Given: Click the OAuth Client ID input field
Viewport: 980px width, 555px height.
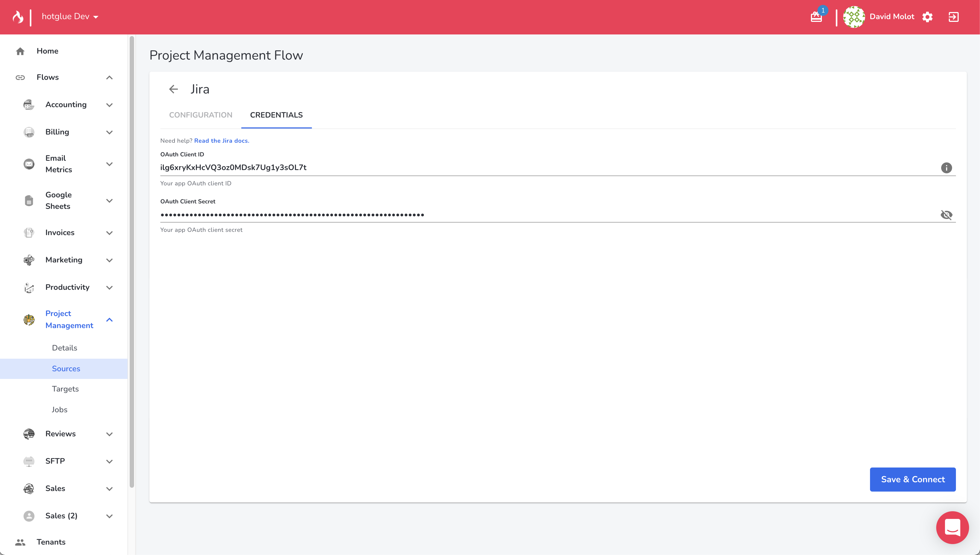Looking at the screenshot, I should [x=534, y=168].
